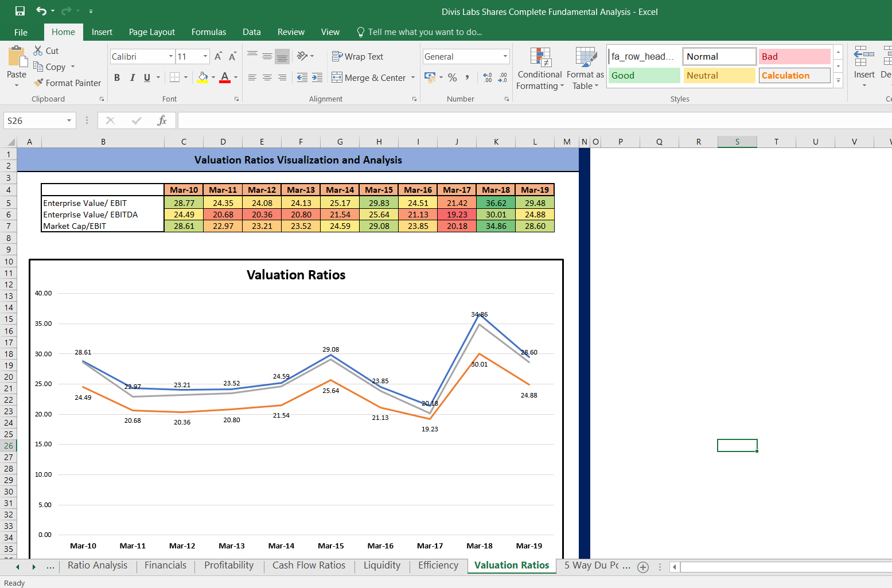Select cell with Mar-18 value 36.62

496,203
